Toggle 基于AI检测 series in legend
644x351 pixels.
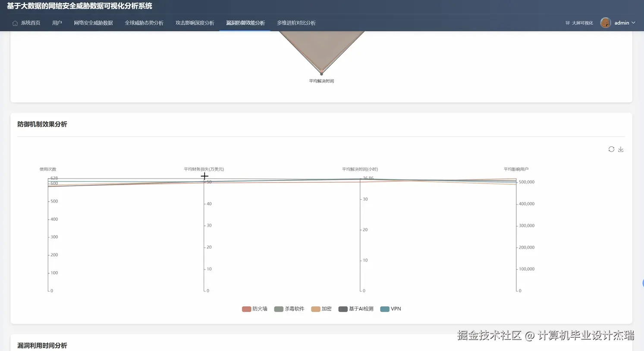point(356,309)
